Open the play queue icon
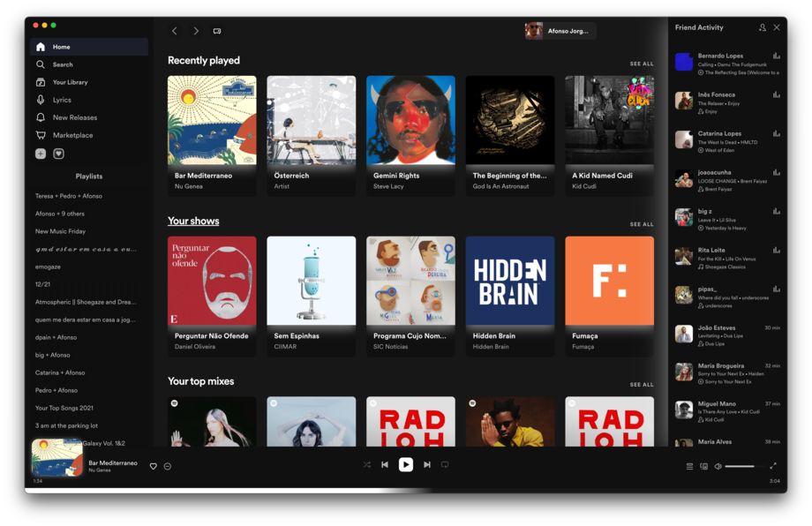This screenshot has width=812, height=526. [689, 466]
